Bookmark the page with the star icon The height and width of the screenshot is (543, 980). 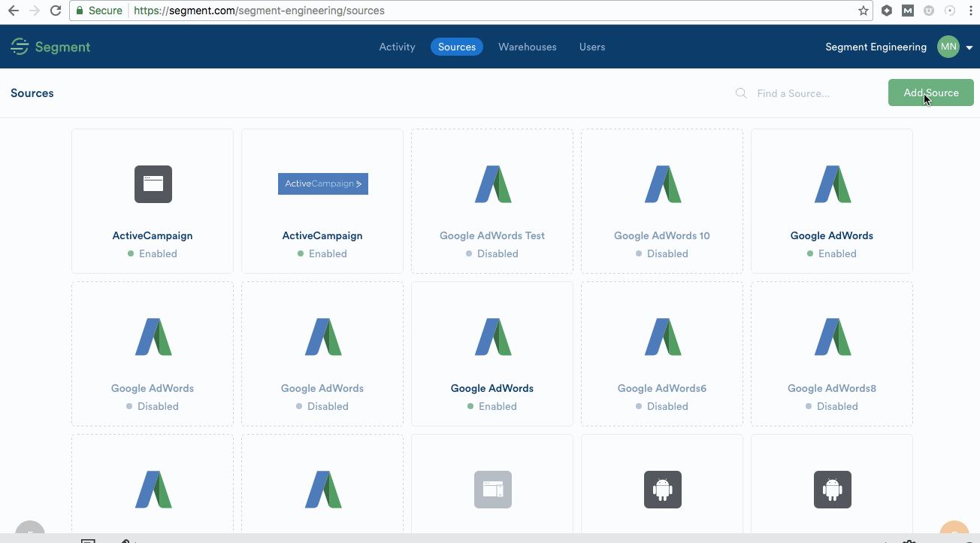[x=864, y=11]
